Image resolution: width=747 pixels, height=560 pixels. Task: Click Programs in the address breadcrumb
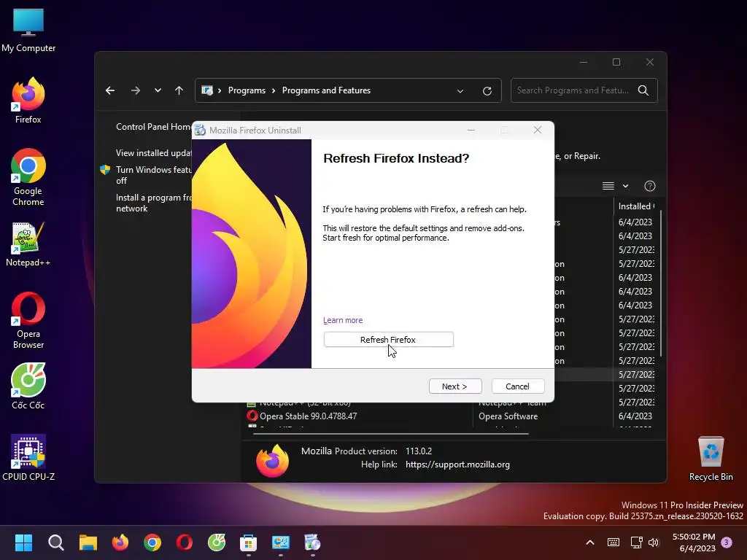pos(247,90)
